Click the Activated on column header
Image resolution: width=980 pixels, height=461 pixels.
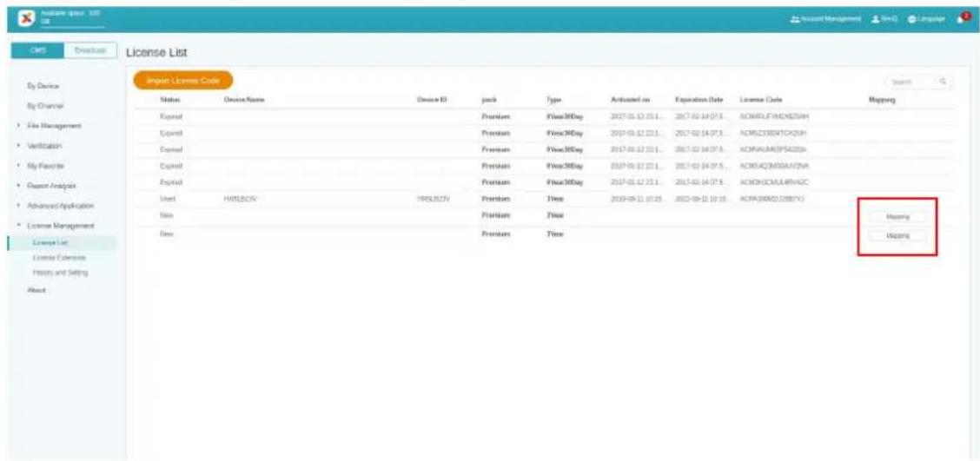pos(632,100)
